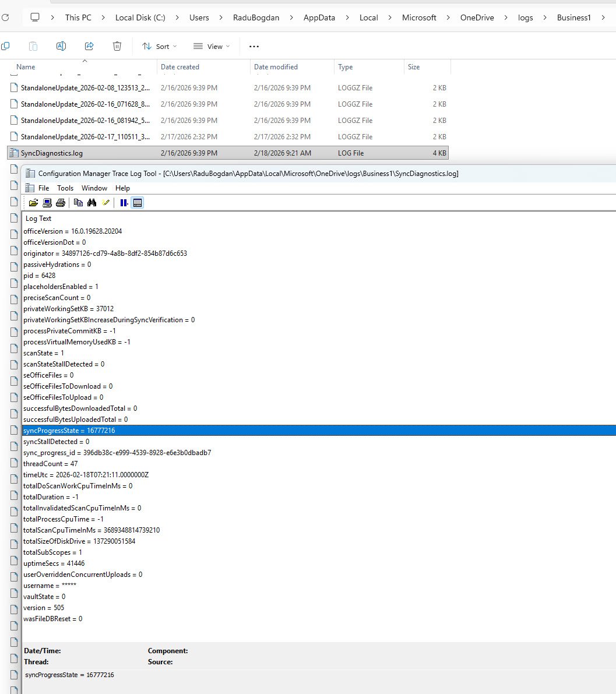Screen dimensions: 616x694
Task: Open the File menu in CMTrace
Action: pyautogui.click(x=44, y=188)
